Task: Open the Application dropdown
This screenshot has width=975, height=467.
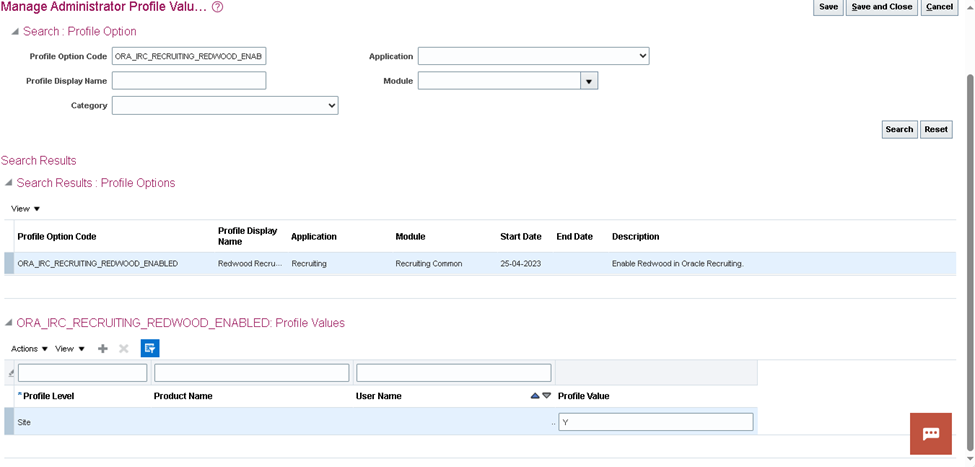Action: pyautogui.click(x=533, y=56)
